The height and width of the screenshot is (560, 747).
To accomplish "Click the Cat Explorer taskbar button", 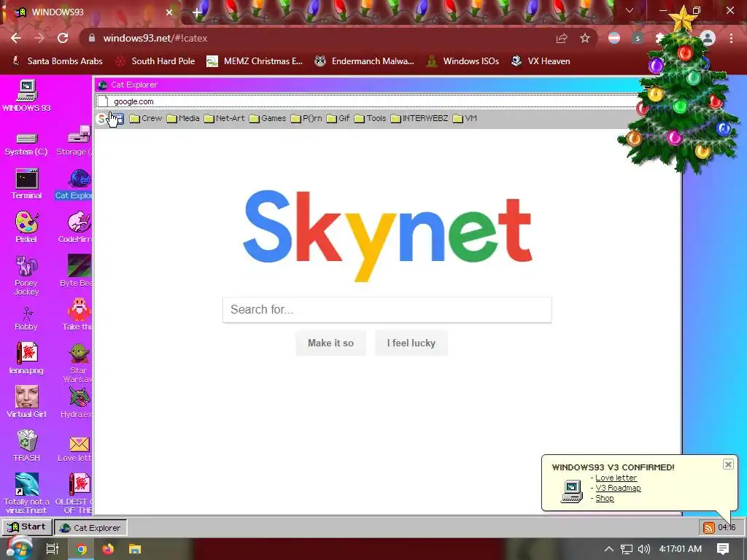I will [x=90, y=528].
